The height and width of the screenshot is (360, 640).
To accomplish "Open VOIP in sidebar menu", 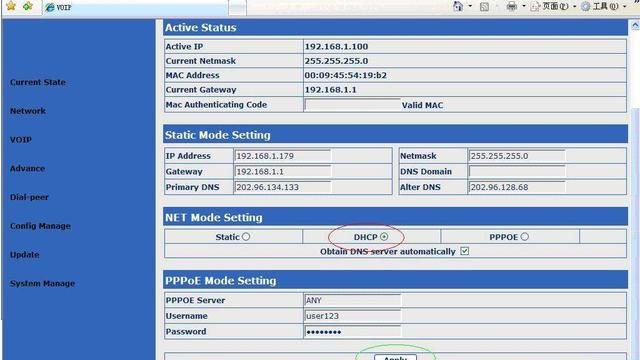I will [x=21, y=140].
